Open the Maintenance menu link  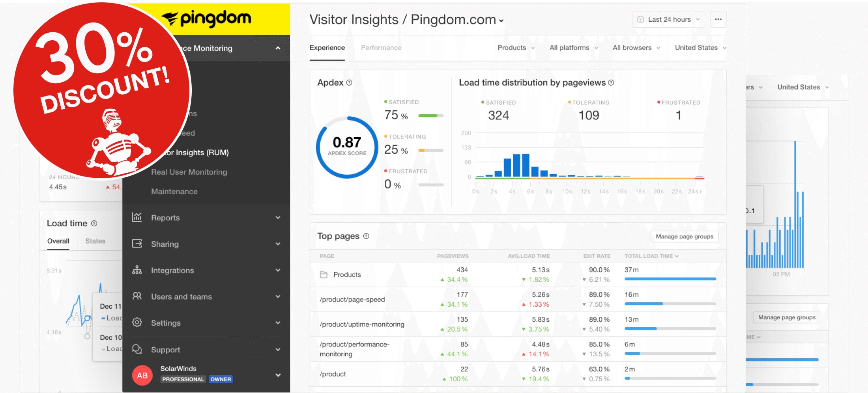pyautogui.click(x=174, y=192)
